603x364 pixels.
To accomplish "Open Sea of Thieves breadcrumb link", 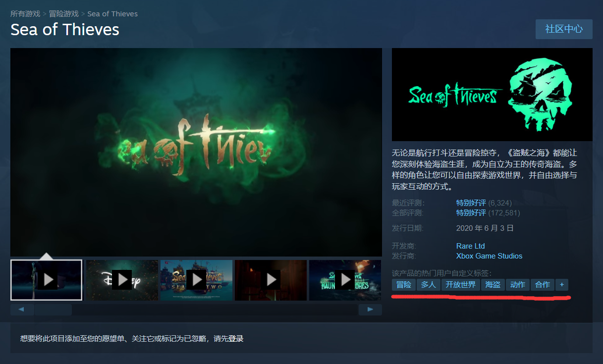I will 112,14.
